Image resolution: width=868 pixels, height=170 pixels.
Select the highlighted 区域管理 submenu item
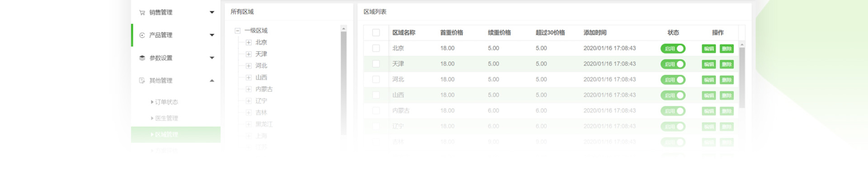click(x=176, y=135)
